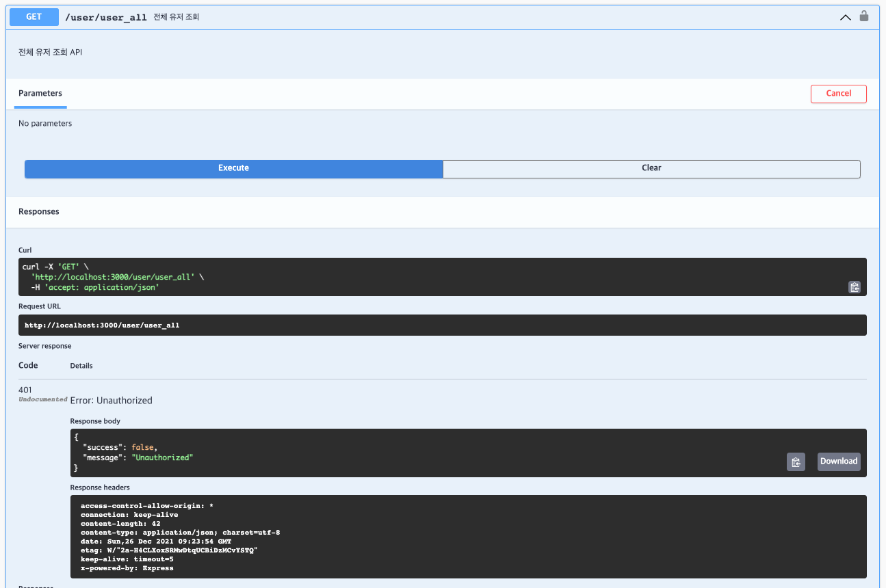
Task: Click the 'Code' column header
Action: [x=28, y=365]
